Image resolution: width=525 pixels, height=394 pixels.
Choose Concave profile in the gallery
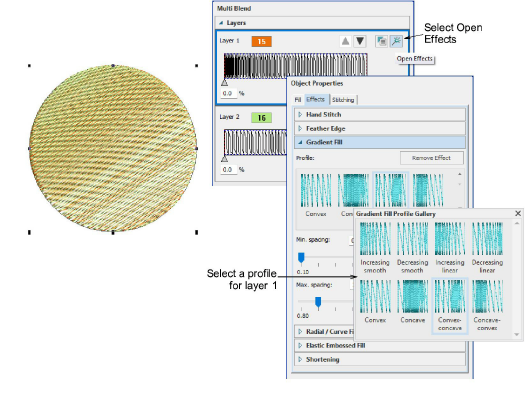[412, 301]
